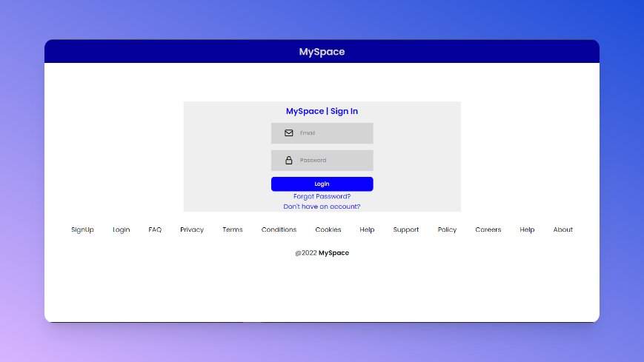Open the FAQ footer link
This screenshot has height=362, width=644.
(155, 229)
